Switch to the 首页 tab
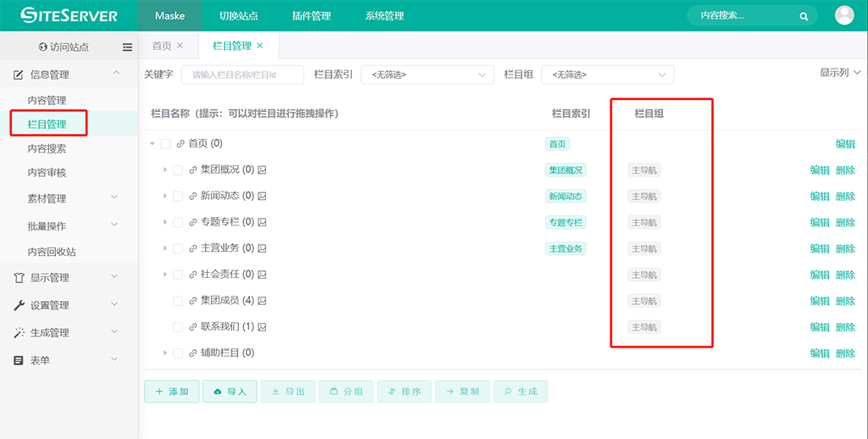 pos(161,46)
